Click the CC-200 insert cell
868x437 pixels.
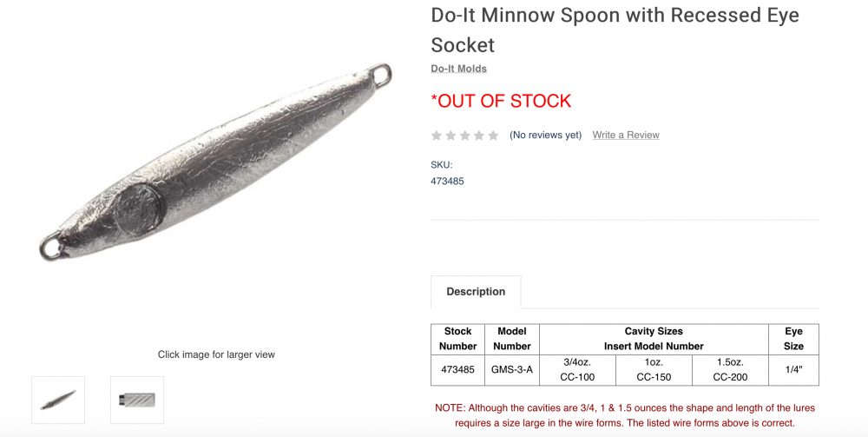pos(730,370)
